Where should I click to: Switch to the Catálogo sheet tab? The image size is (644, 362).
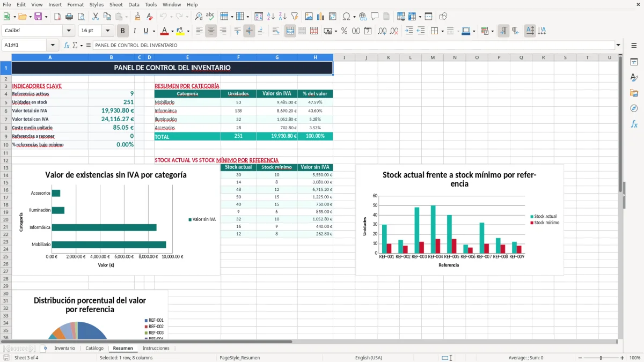(x=94, y=348)
